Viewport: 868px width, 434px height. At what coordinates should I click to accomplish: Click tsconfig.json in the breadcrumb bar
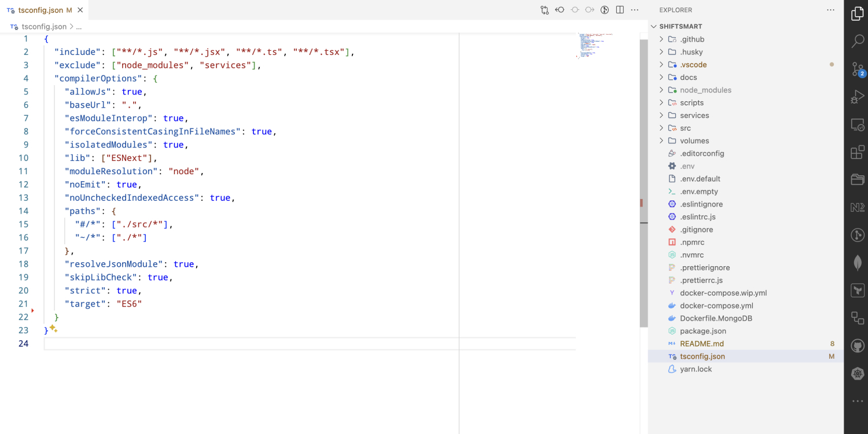click(x=44, y=27)
